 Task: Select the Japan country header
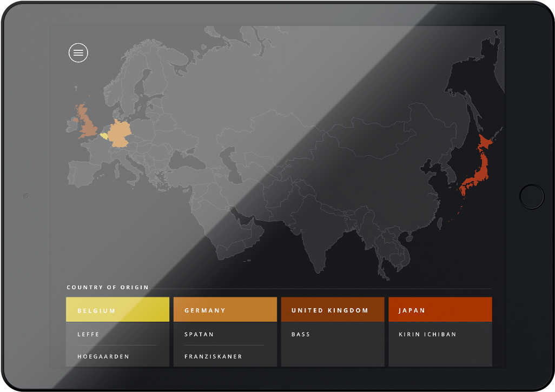(x=440, y=310)
